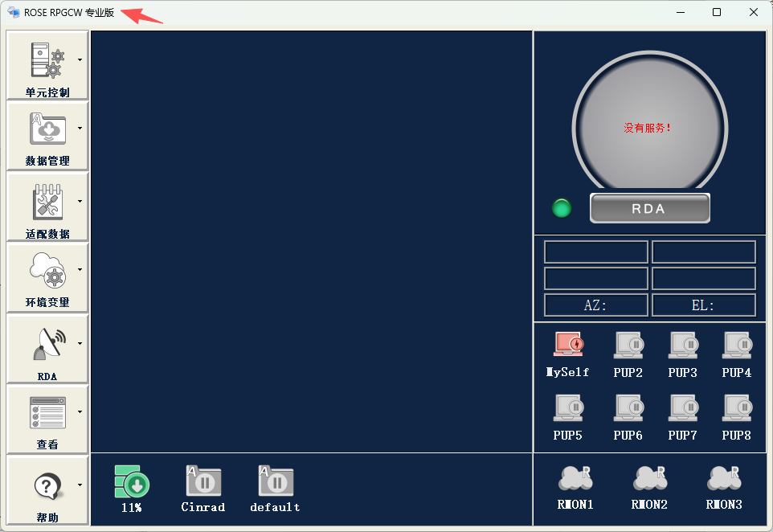Click the 单元控制 unit control icon
This screenshot has width=773, height=532.
coord(47,61)
